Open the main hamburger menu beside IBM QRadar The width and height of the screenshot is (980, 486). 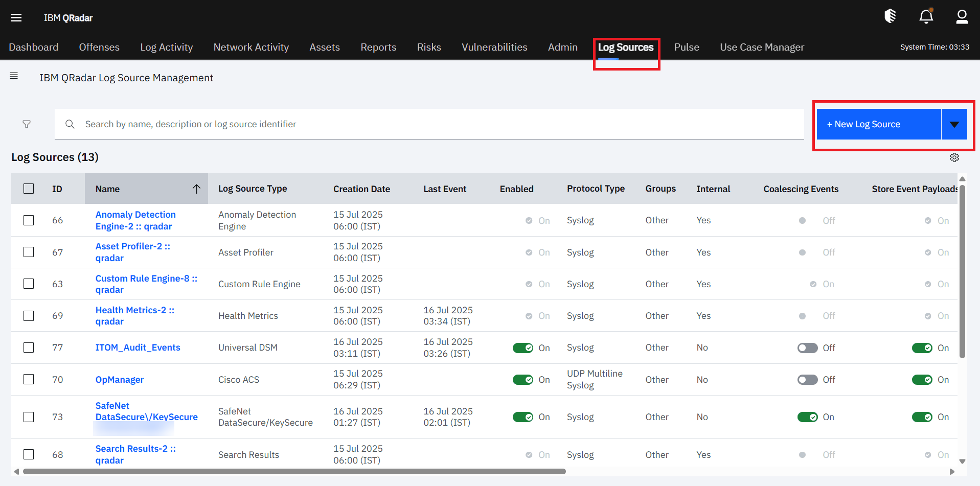(16, 18)
